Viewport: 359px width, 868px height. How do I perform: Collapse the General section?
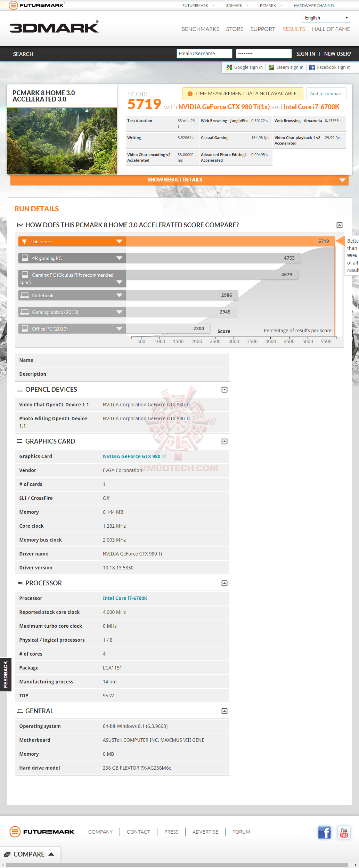click(x=225, y=711)
